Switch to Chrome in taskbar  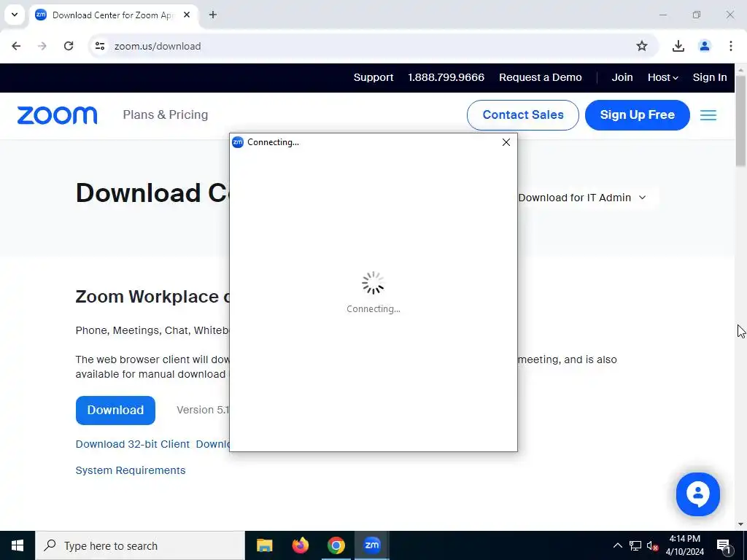point(336,545)
